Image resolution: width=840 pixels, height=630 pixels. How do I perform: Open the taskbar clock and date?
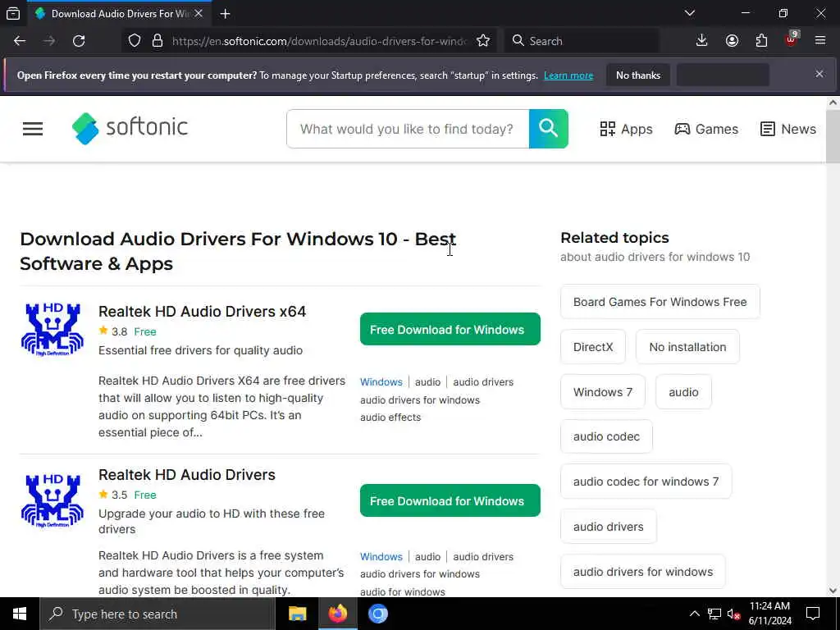coord(769,614)
